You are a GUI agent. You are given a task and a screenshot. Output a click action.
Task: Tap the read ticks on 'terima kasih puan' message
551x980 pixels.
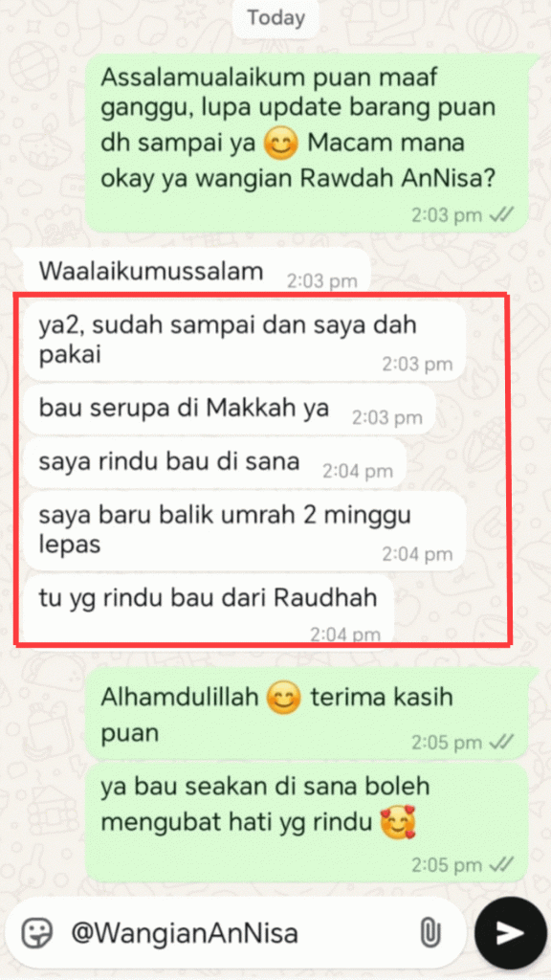tap(501, 742)
